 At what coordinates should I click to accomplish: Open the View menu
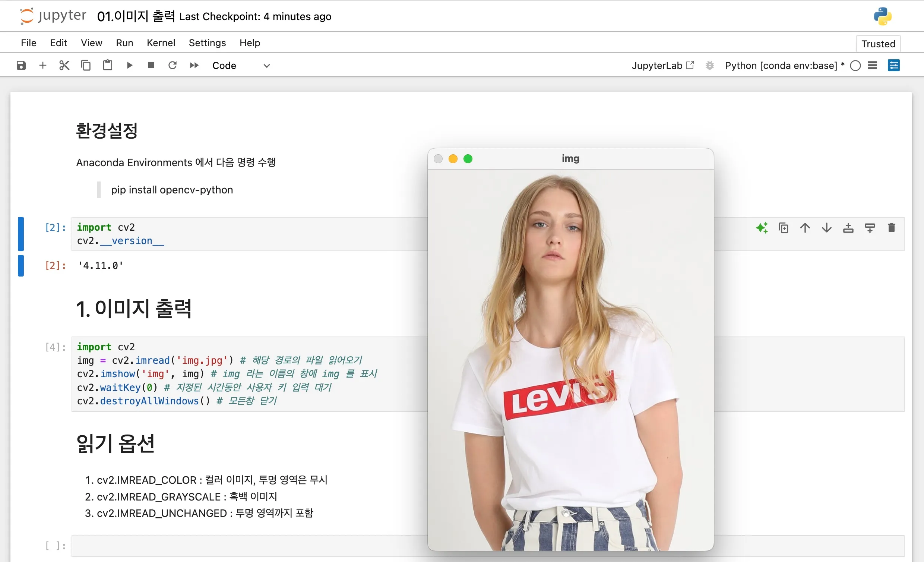[x=92, y=43]
